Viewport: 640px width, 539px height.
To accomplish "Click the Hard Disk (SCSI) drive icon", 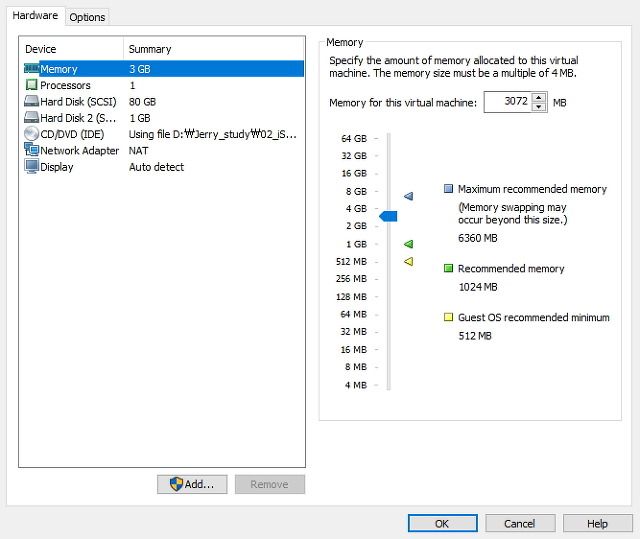I will 31,101.
